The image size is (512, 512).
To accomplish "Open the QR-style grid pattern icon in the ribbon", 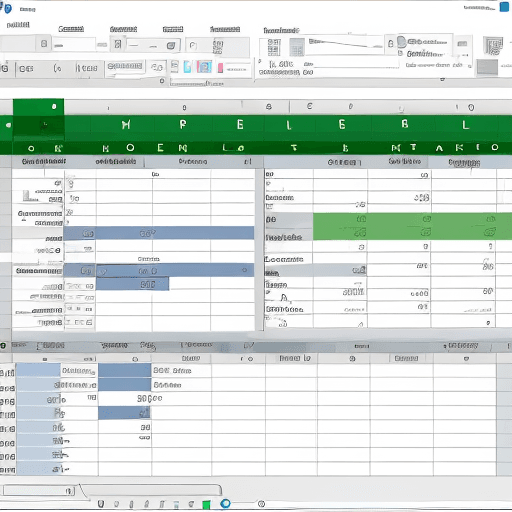I will tap(493, 46).
